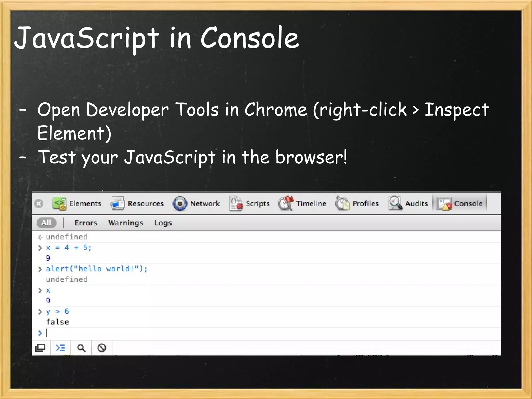Open the Audits panel icon

395,203
